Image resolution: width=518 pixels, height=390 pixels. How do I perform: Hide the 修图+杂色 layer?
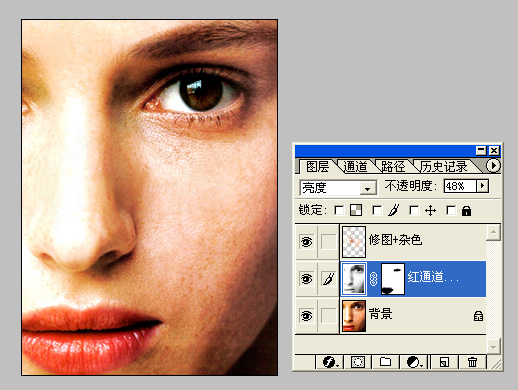[306, 241]
